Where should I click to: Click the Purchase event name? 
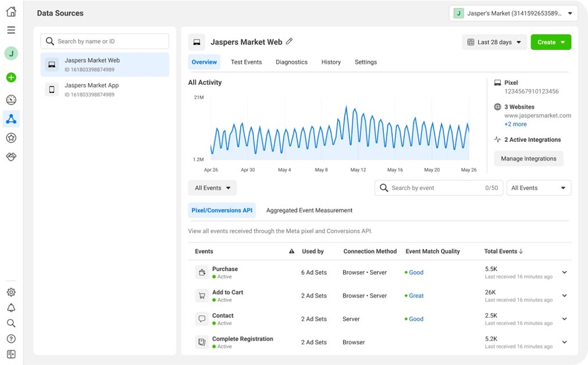(x=225, y=269)
